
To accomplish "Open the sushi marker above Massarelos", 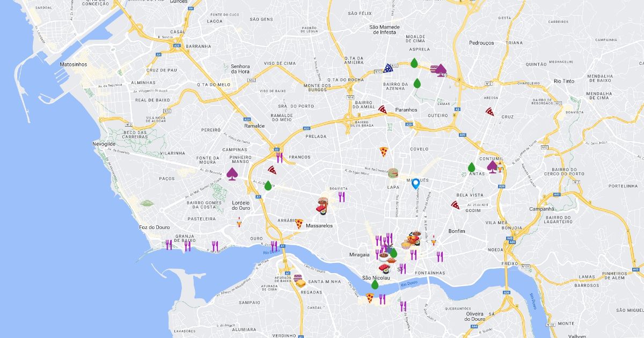I will pos(323,211).
